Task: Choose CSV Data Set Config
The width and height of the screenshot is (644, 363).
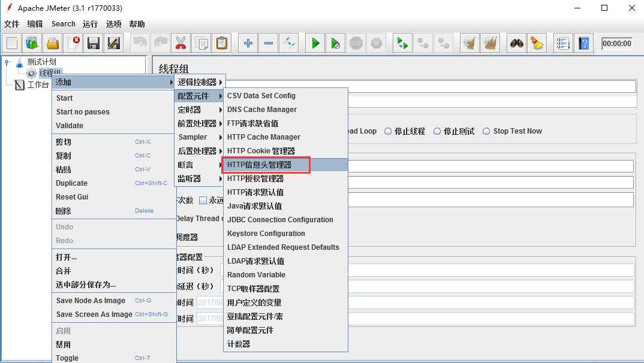Action: [285, 96]
